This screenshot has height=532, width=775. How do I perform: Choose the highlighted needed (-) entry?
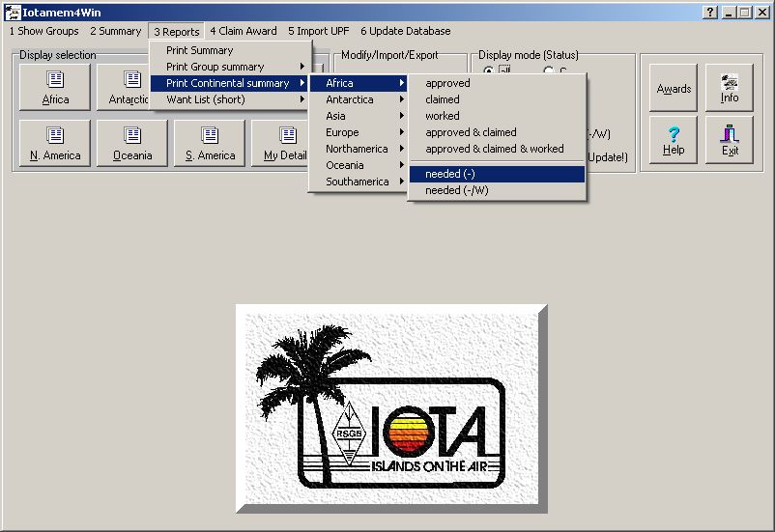(497, 174)
